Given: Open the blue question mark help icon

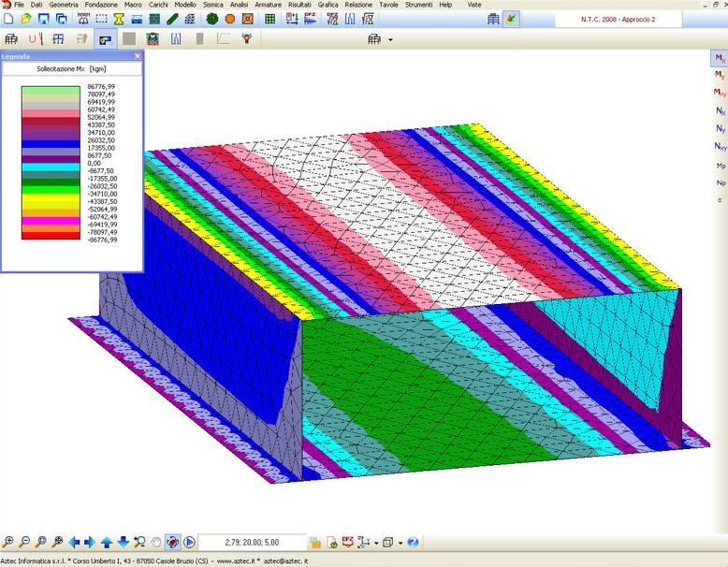Looking at the screenshot, I should 414,542.
